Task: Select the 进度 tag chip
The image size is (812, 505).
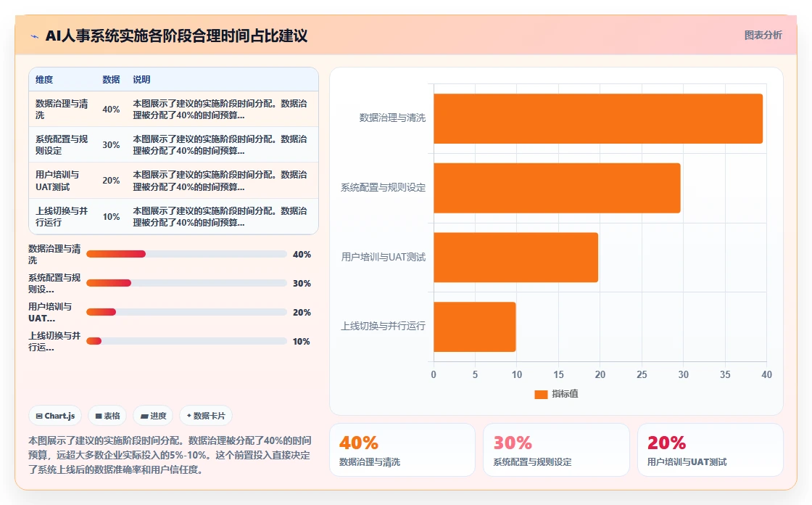Action: click(x=153, y=416)
